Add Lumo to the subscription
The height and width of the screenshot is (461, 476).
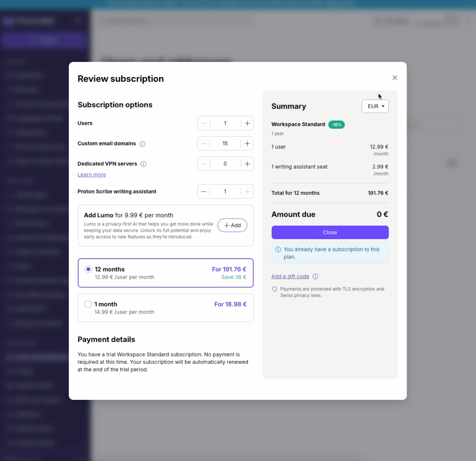coord(232,225)
